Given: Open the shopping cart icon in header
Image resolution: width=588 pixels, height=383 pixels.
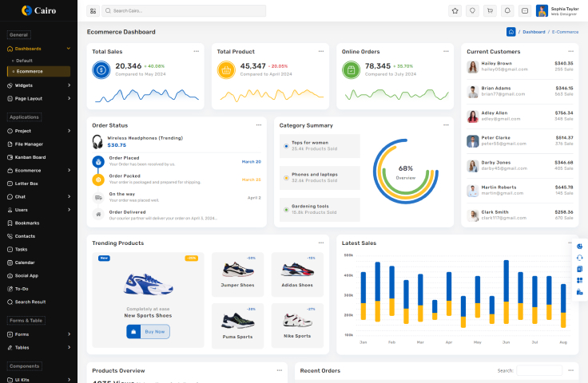Looking at the screenshot, I should point(490,11).
